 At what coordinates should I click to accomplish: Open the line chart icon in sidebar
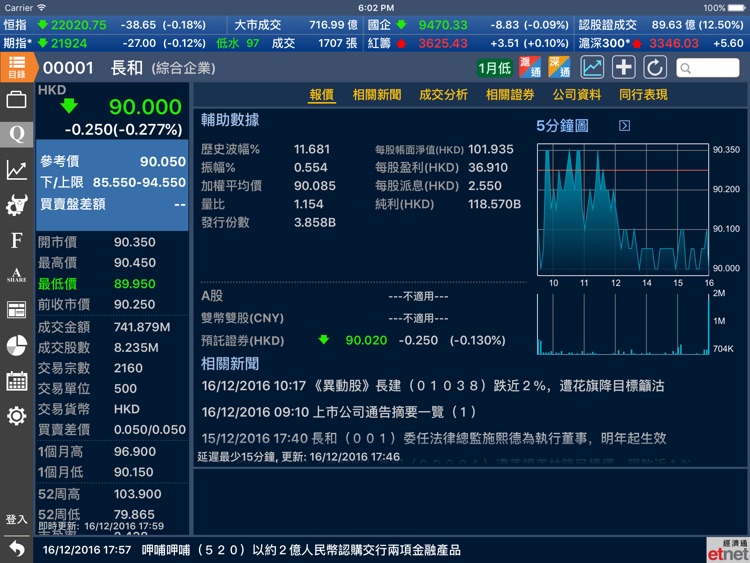(x=16, y=170)
